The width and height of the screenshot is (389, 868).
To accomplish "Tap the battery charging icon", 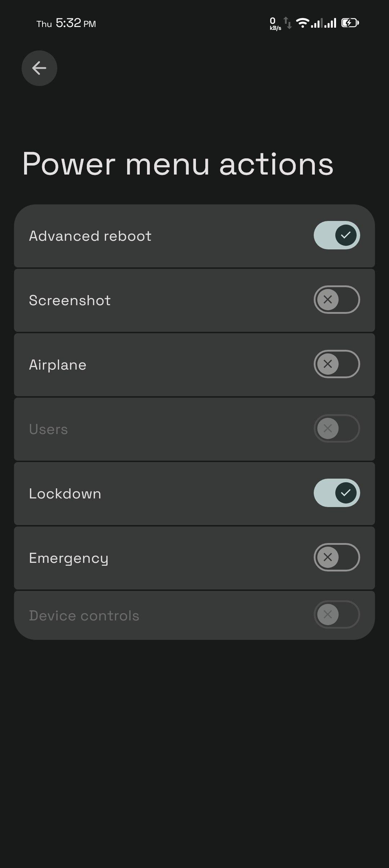I will coord(350,23).
